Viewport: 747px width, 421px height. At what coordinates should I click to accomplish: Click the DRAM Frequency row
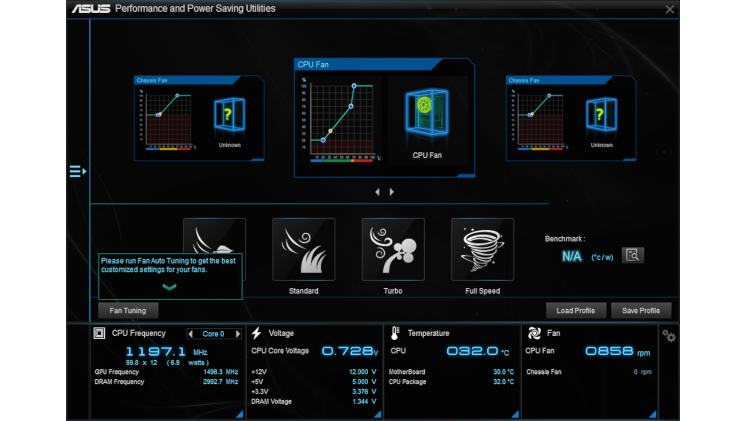pyautogui.click(x=166, y=382)
